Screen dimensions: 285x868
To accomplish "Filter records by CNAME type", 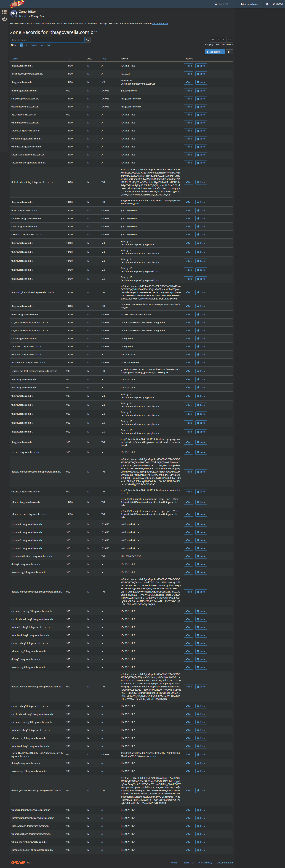I will (x=34, y=45).
